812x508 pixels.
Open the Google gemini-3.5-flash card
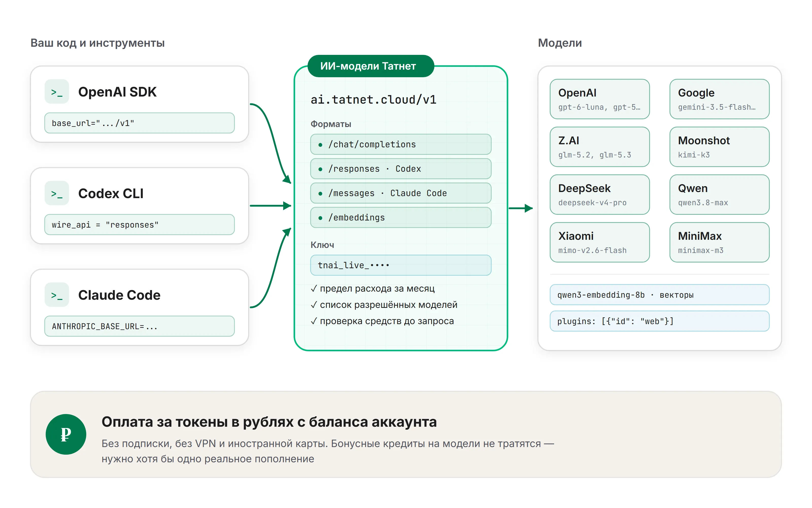(719, 99)
